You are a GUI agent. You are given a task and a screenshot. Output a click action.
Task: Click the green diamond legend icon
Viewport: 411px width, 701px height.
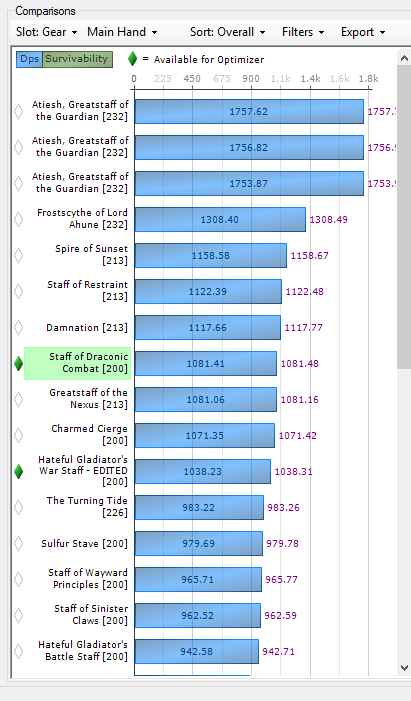click(x=132, y=59)
